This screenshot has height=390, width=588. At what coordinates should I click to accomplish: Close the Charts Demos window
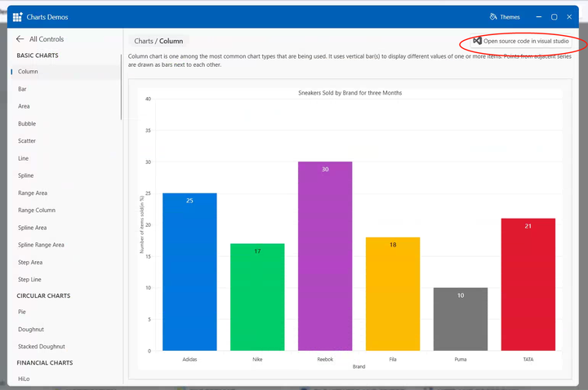click(x=569, y=17)
